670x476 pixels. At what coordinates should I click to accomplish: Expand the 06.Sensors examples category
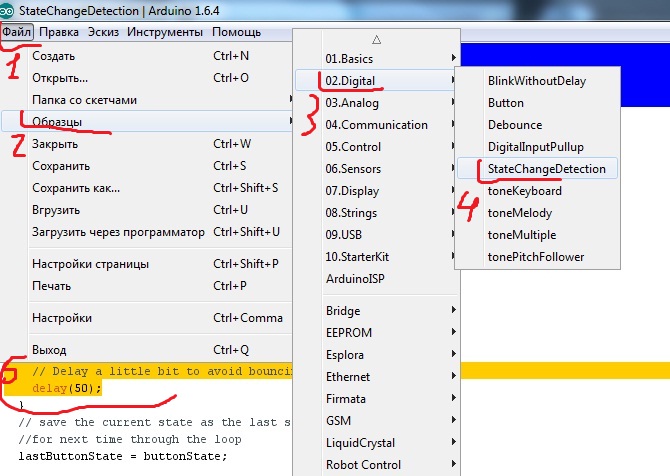point(353,169)
